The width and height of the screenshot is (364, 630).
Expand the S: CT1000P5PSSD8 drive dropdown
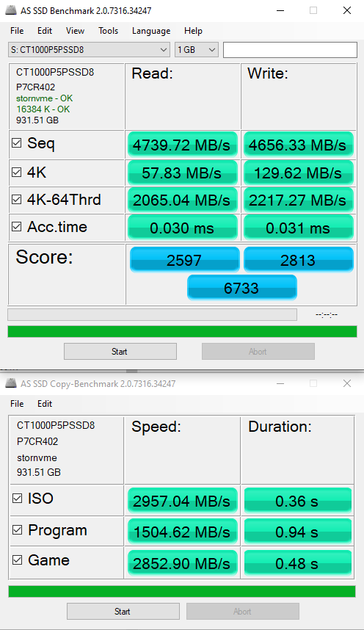(x=88, y=50)
